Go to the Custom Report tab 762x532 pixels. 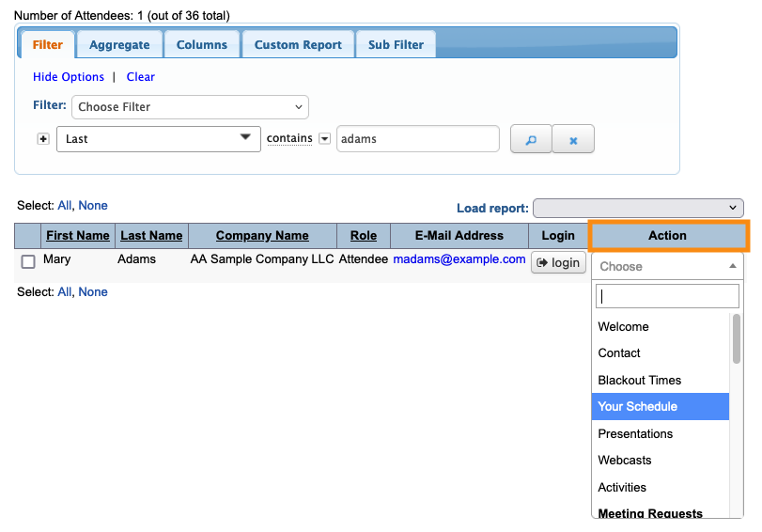tap(298, 44)
